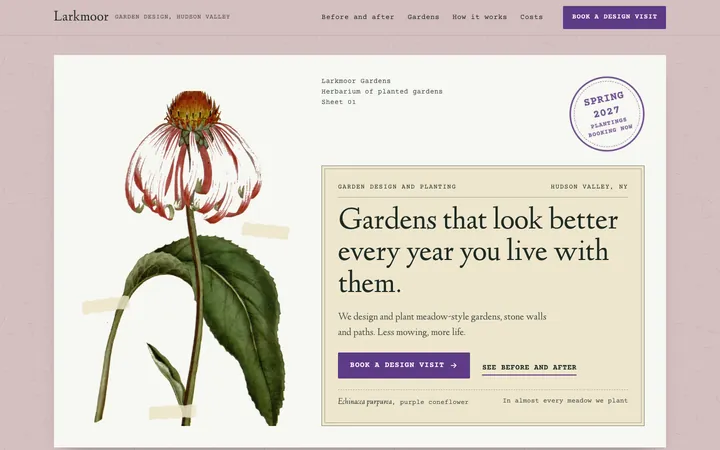The height and width of the screenshot is (450, 720).
Task: Open How it works in navigation
Action: point(479,17)
